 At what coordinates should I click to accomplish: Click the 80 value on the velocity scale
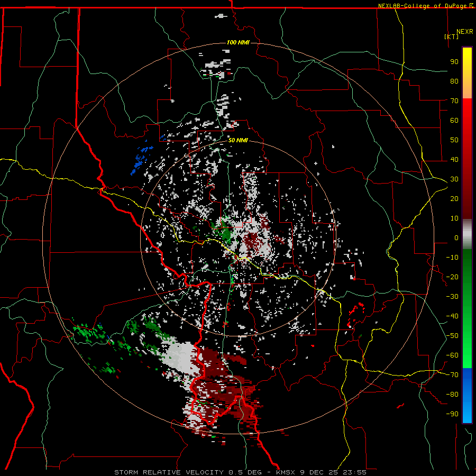tap(454, 81)
